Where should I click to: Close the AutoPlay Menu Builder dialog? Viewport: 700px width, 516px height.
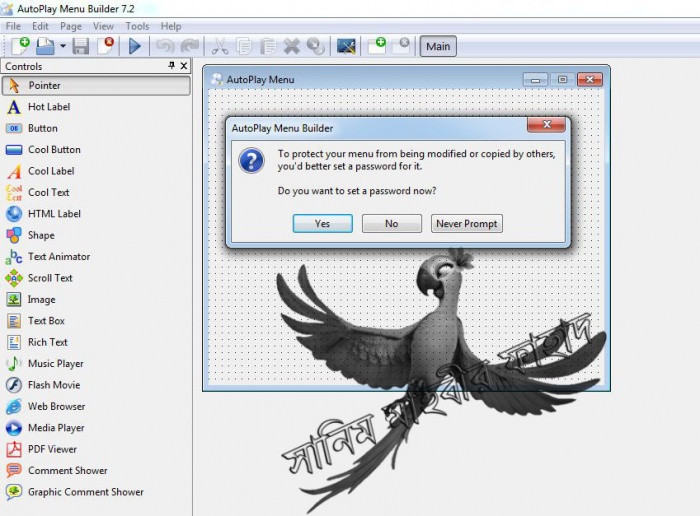[546, 124]
